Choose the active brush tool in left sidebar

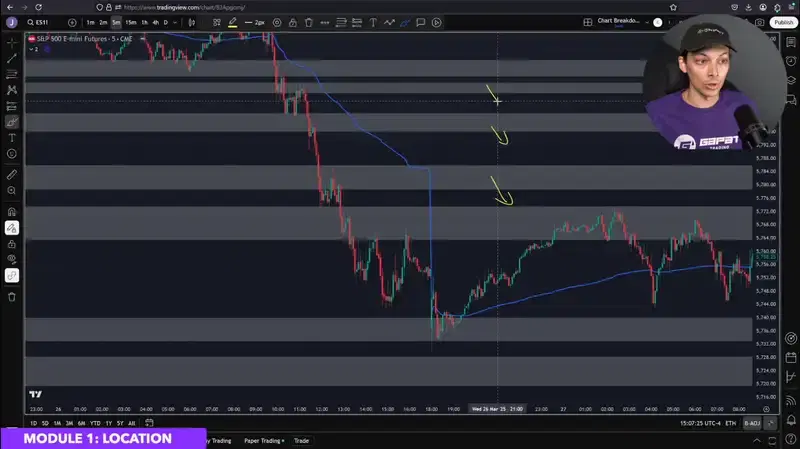point(12,122)
